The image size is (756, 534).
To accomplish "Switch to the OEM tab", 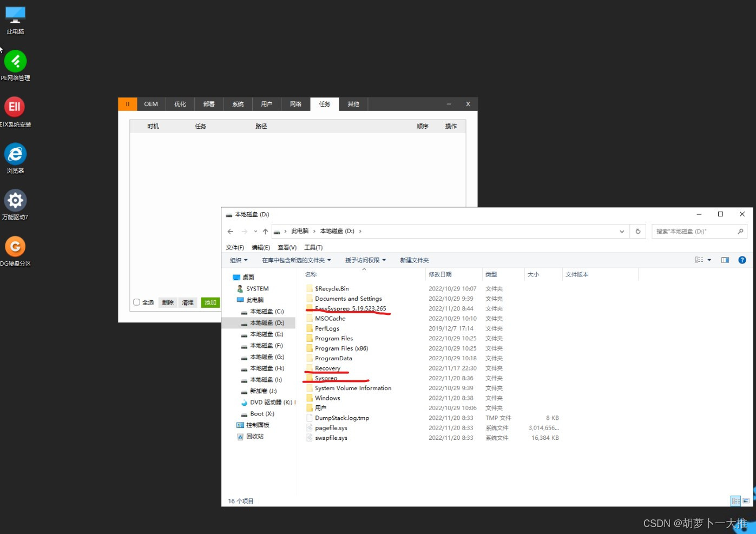I will pyautogui.click(x=151, y=104).
